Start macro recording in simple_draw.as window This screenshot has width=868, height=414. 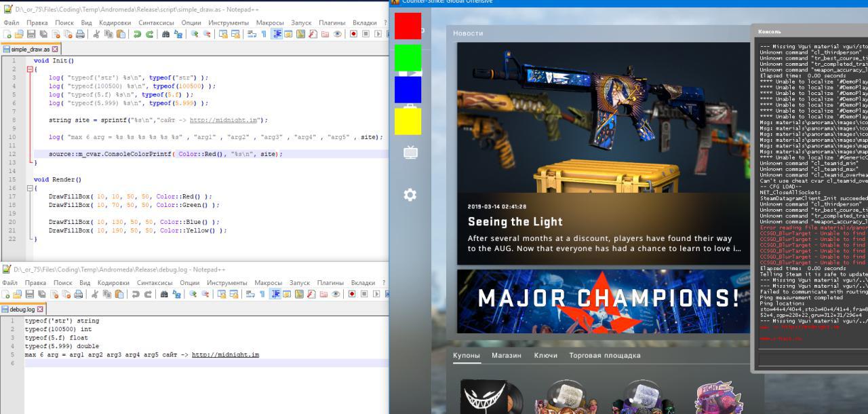coord(353,34)
